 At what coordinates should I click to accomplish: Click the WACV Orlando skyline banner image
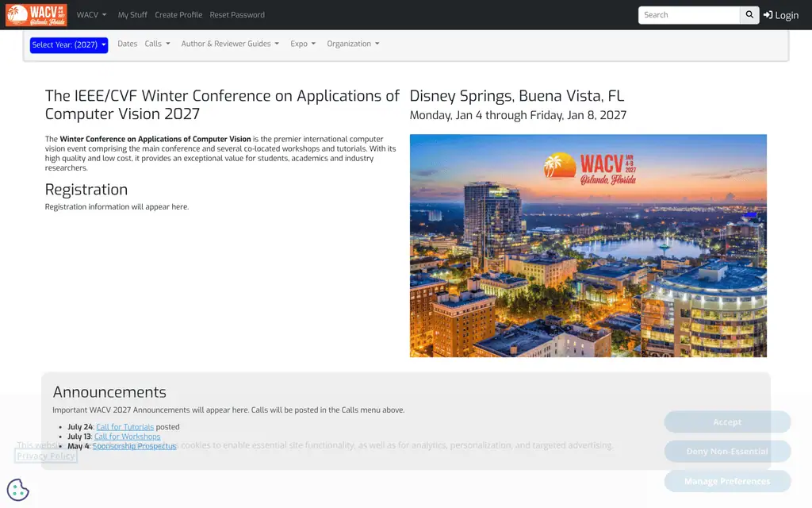pos(588,246)
